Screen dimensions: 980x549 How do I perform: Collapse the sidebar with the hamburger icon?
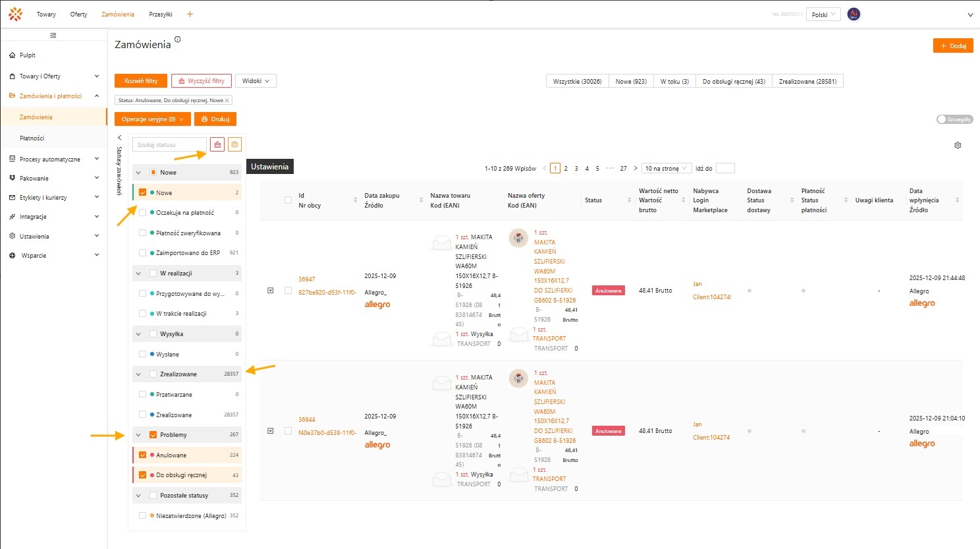pyautogui.click(x=53, y=35)
